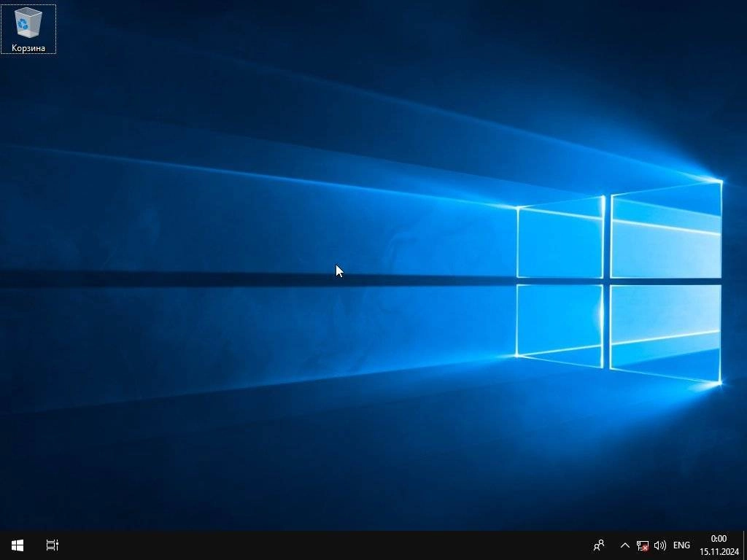This screenshot has width=747, height=560.
Task: Click the Show desktop strip at taskbar end
Action: coord(745,545)
